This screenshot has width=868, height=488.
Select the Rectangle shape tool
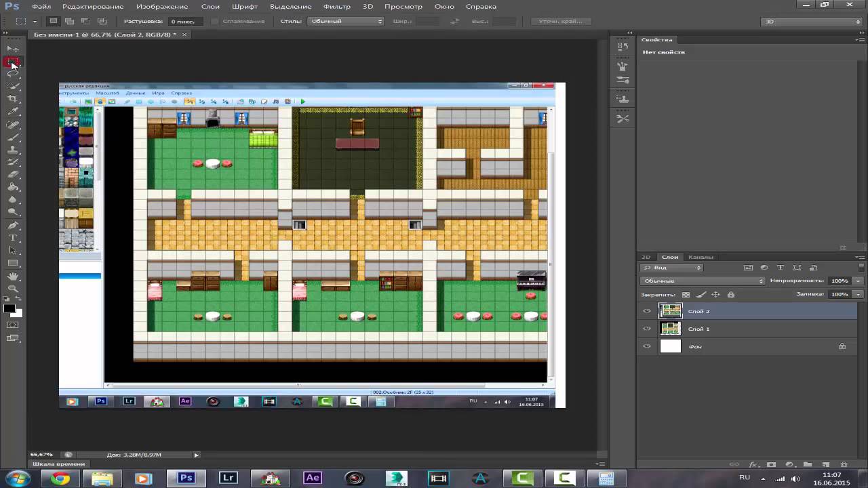tap(13, 263)
